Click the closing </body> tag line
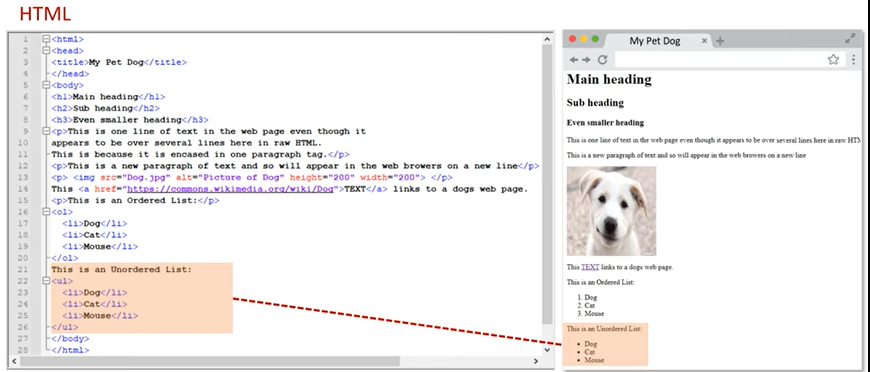 point(70,339)
